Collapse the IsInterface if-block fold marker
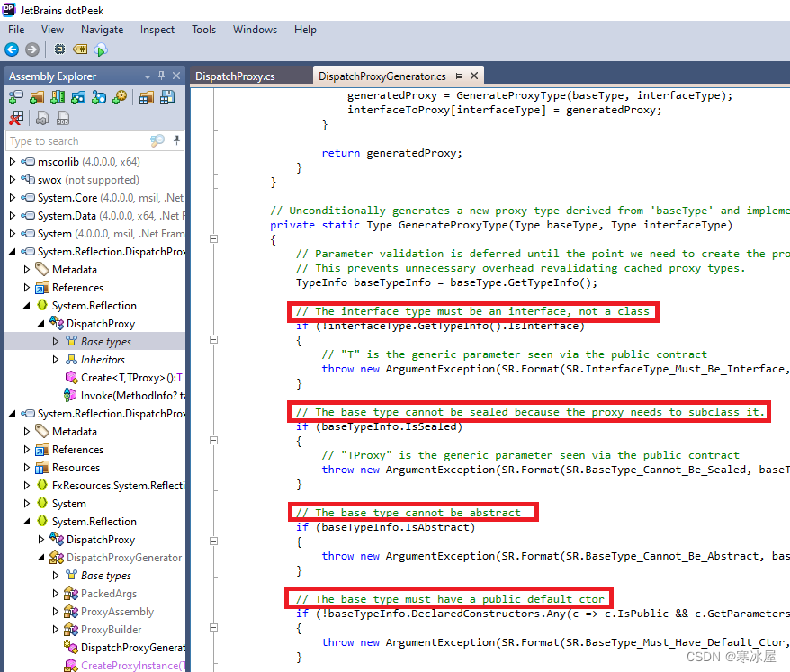Screen dimensions: 790x672 [x=213, y=339]
